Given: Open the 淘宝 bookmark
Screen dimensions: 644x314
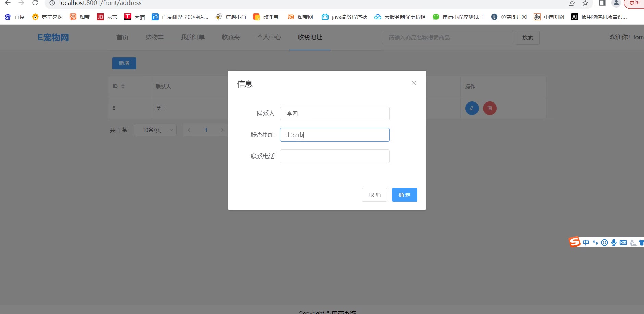Looking at the screenshot, I should (x=79, y=17).
